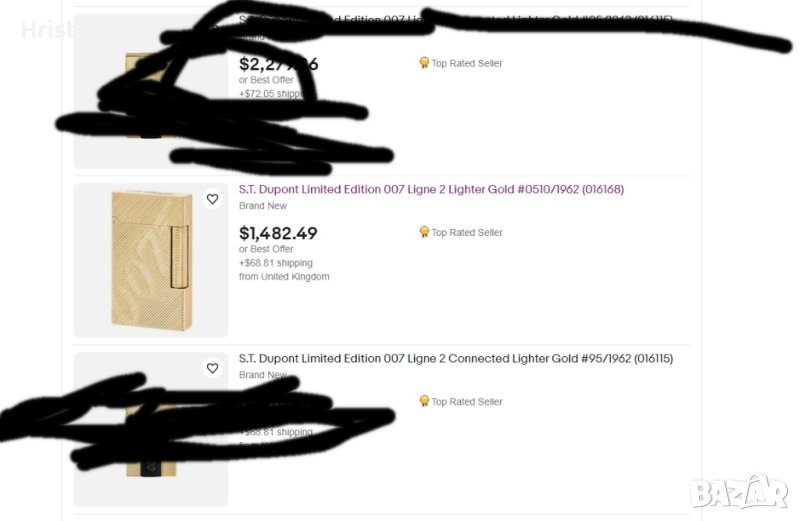Add #0510/1962 gold lighter to watchlist
The width and height of the screenshot is (800, 521).
click(x=212, y=199)
